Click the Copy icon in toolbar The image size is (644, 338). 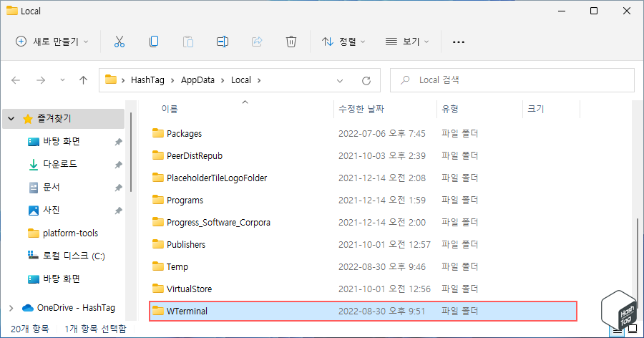[154, 42]
